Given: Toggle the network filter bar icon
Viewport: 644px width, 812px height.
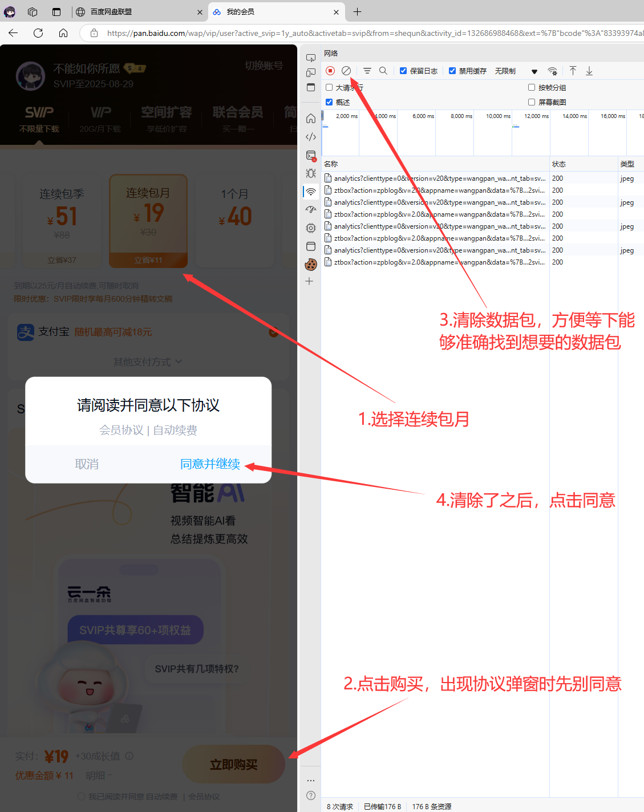Looking at the screenshot, I should tap(367, 71).
